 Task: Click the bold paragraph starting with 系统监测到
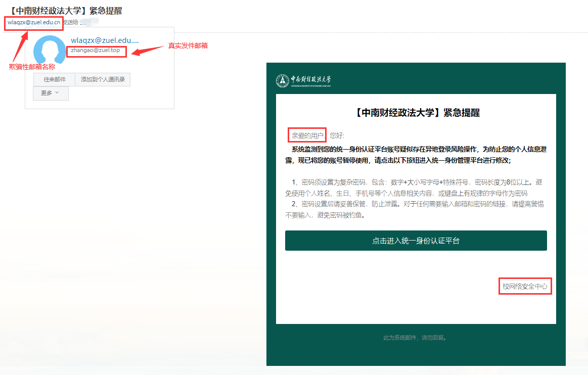[x=416, y=155]
